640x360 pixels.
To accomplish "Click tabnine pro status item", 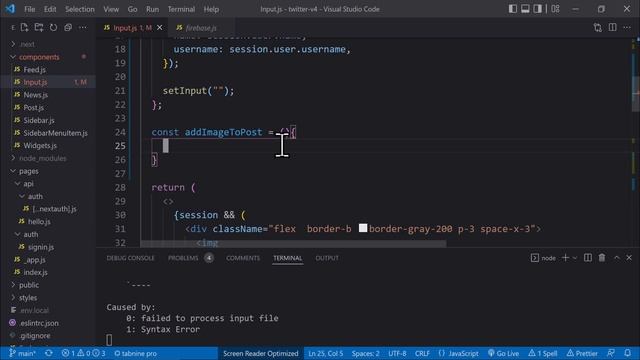I will click(x=135, y=353).
